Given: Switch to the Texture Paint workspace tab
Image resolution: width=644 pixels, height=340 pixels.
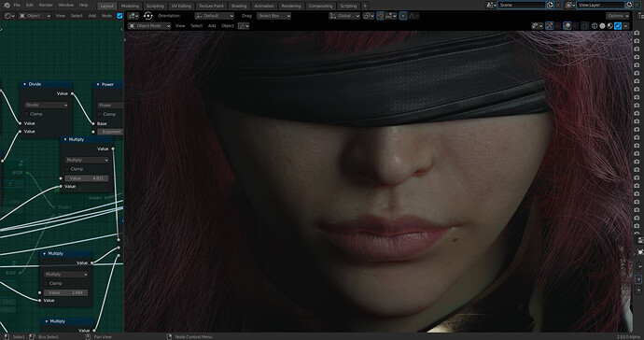Looking at the screenshot, I should (211, 6).
